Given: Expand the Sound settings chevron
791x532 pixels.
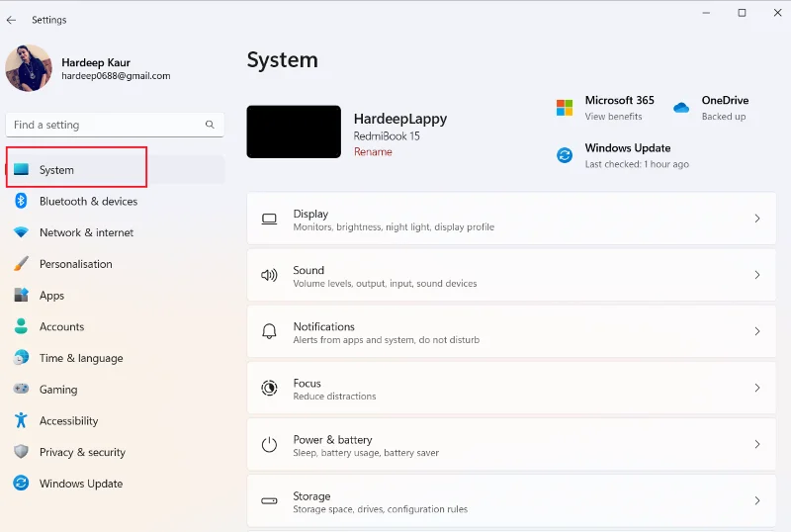Looking at the screenshot, I should pyautogui.click(x=757, y=275).
